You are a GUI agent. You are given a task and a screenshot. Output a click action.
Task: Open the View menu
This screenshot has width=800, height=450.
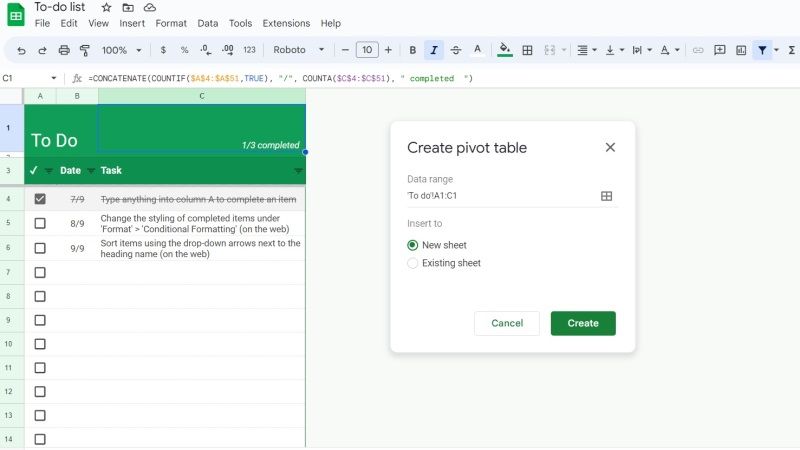tap(98, 23)
